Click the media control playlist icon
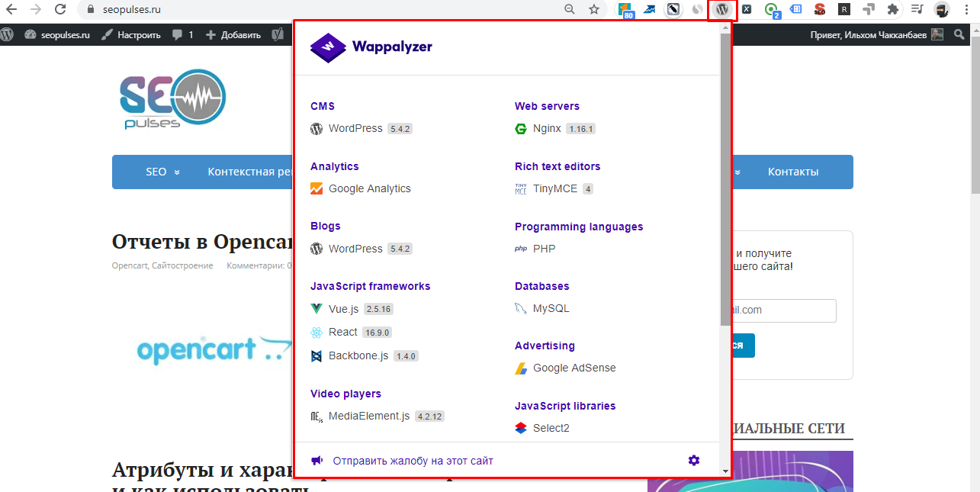Viewport: 980px width, 492px height. tap(917, 10)
